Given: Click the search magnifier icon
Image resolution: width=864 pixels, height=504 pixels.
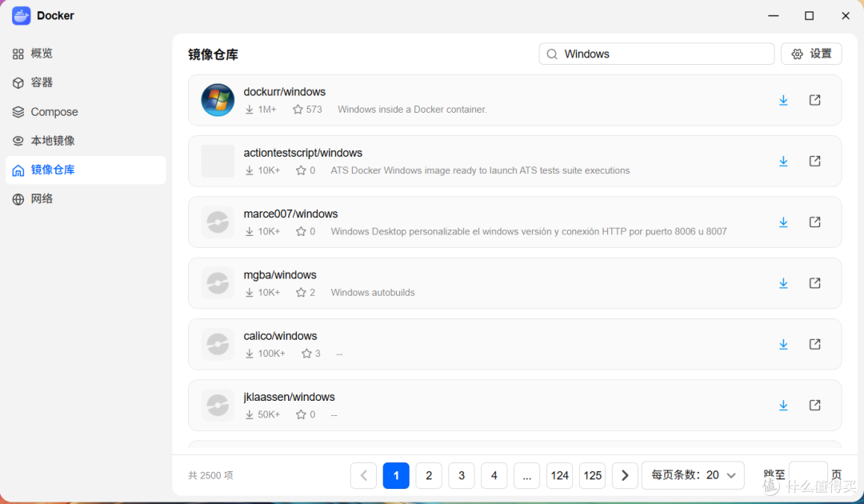Looking at the screenshot, I should pyautogui.click(x=551, y=54).
